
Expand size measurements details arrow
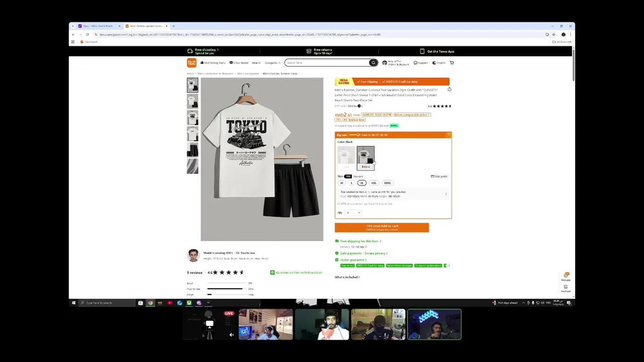(x=446, y=194)
